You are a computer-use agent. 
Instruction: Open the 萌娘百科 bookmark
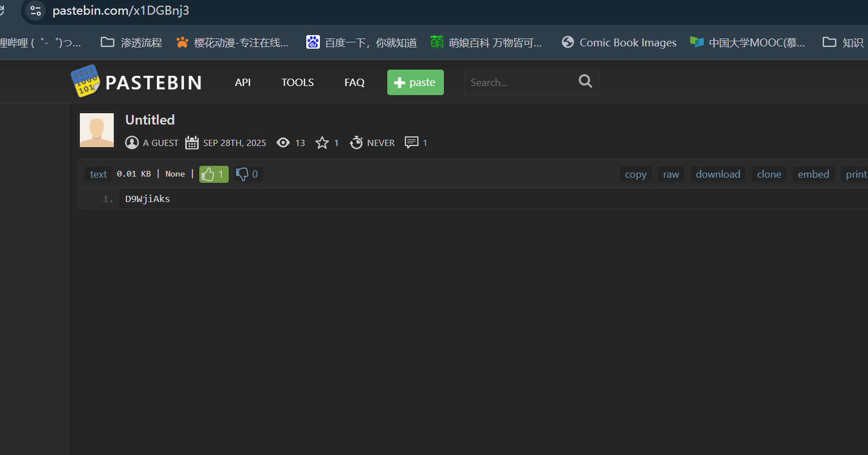click(486, 42)
